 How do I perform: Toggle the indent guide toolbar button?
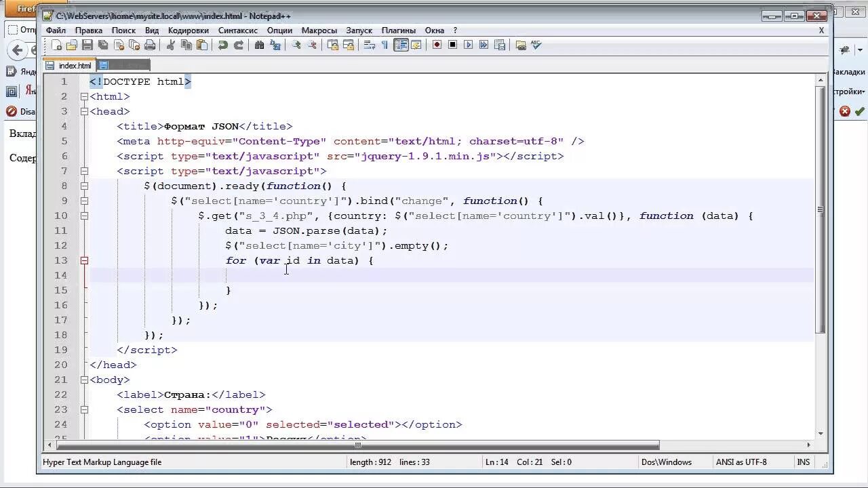point(401,45)
